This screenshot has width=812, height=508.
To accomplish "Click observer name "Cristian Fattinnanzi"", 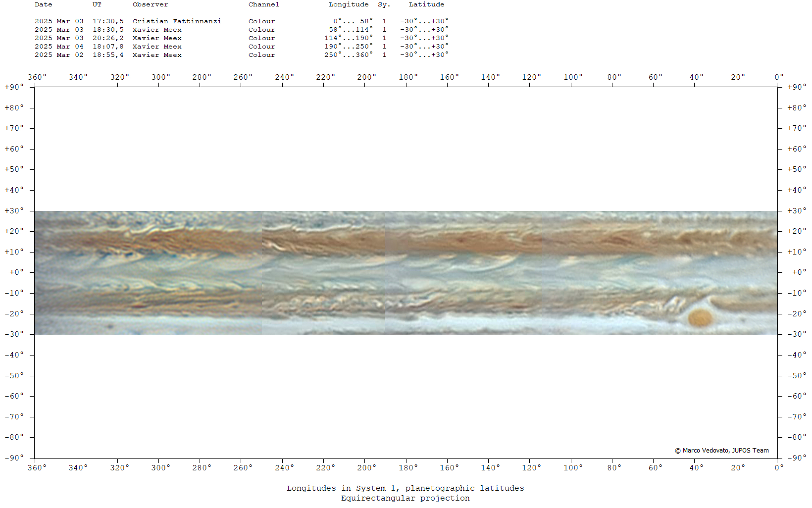I will pyautogui.click(x=177, y=21).
